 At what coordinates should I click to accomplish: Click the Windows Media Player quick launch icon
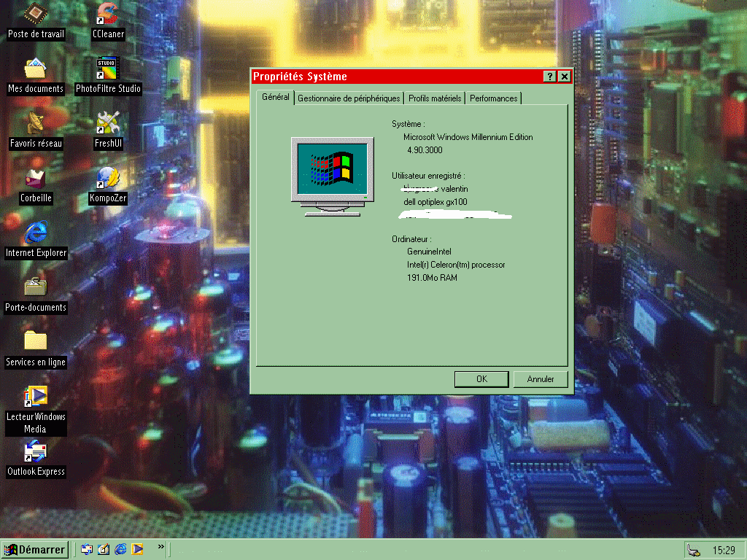137,550
